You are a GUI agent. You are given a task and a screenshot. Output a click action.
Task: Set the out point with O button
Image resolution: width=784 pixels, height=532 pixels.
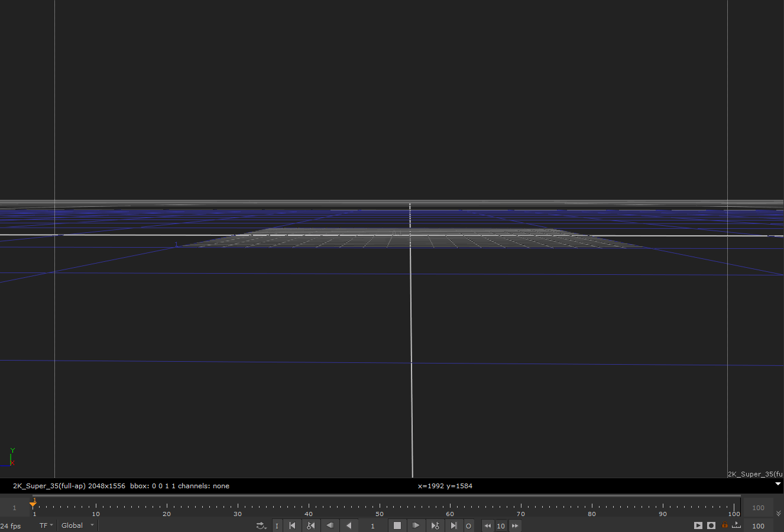[468, 525]
